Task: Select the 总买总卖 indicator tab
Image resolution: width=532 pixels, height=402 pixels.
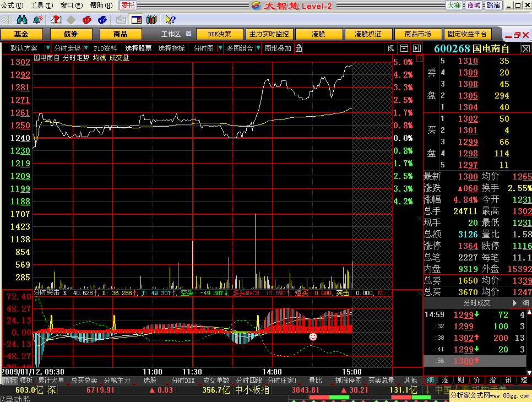Action: pyautogui.click(x=84, y=381)
